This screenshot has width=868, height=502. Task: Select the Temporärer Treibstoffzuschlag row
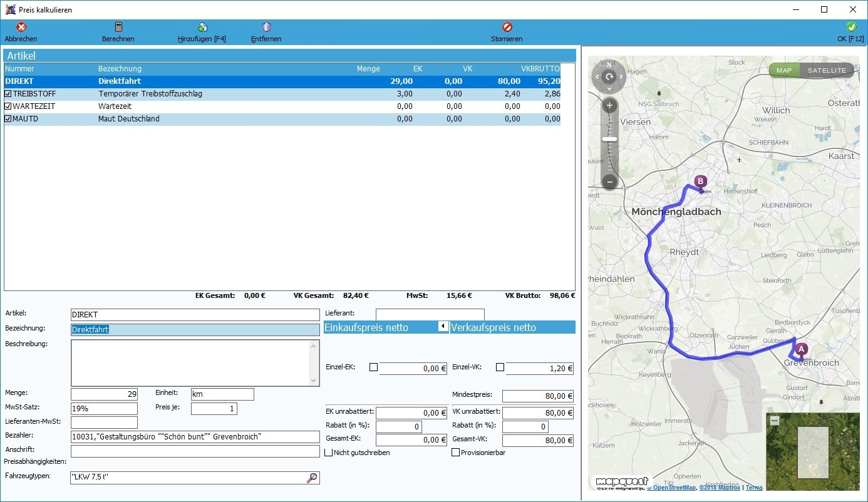click(x=282, y=94)
